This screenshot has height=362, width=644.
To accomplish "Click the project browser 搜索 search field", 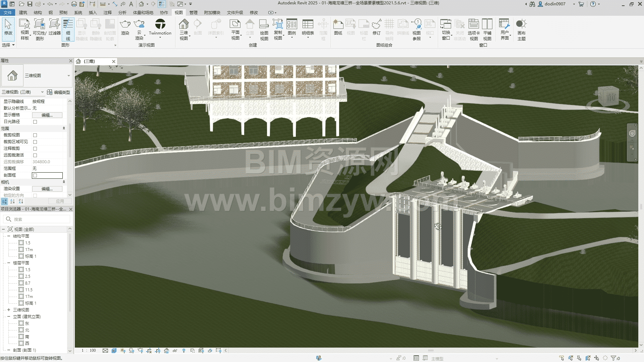I will click(x=40, y=219).
